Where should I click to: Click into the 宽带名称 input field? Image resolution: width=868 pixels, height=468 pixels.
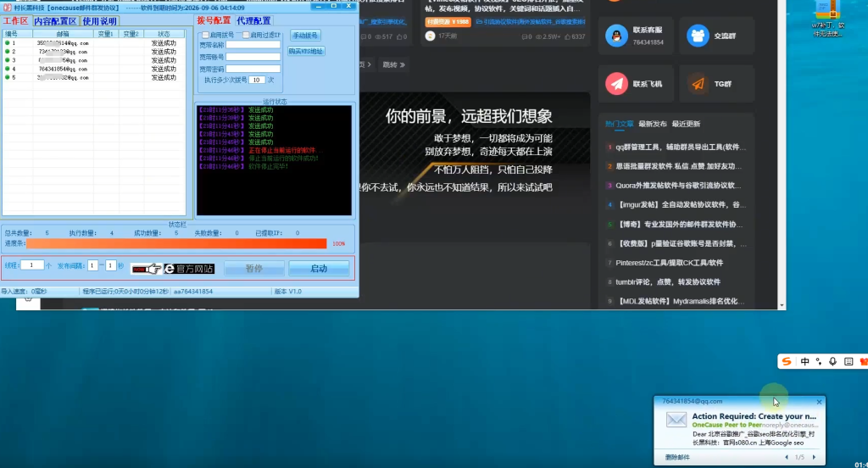[253, 45]
